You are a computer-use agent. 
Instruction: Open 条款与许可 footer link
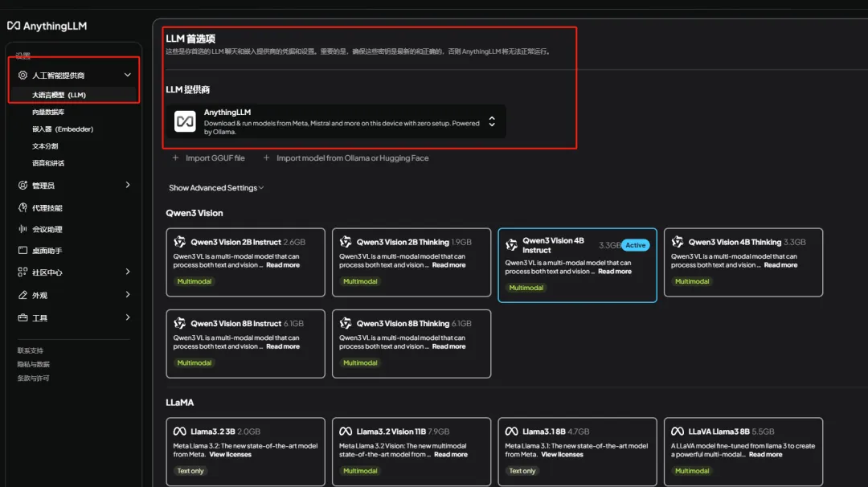pyautogui.click(x=33, y=378)
